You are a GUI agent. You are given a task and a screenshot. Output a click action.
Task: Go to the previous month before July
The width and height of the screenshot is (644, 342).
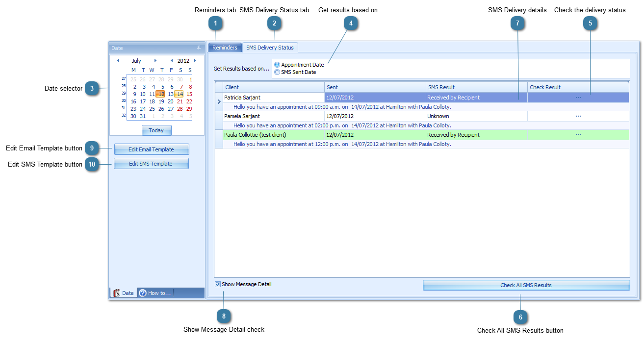(x=118, y=61)
